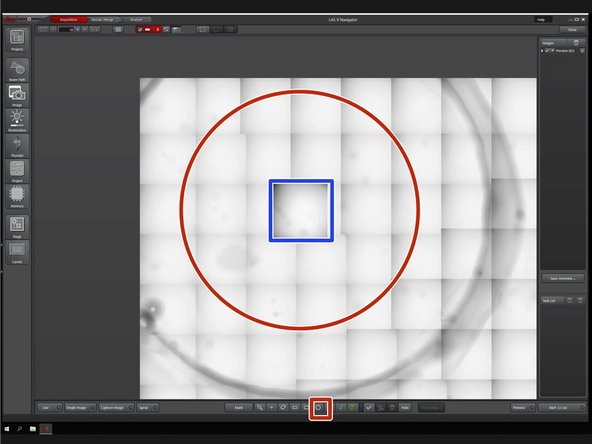
Task: Click the trash delete region icon in bottom toolbar
Action: 392,407
